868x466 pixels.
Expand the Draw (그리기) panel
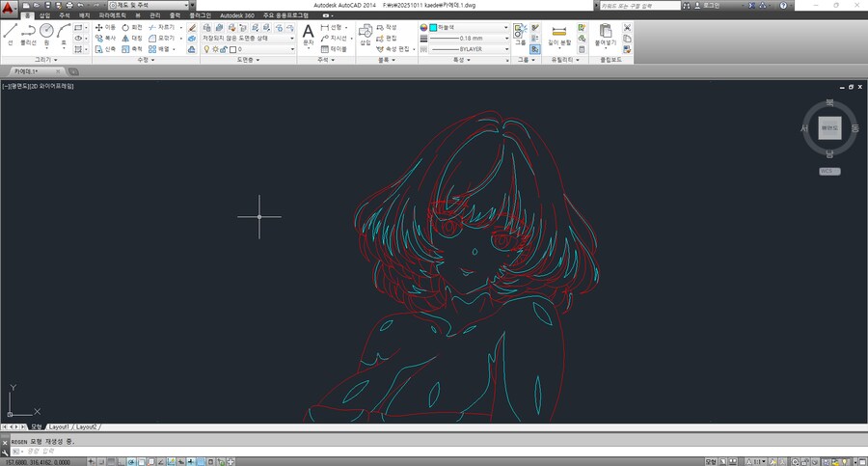(46, 59)
